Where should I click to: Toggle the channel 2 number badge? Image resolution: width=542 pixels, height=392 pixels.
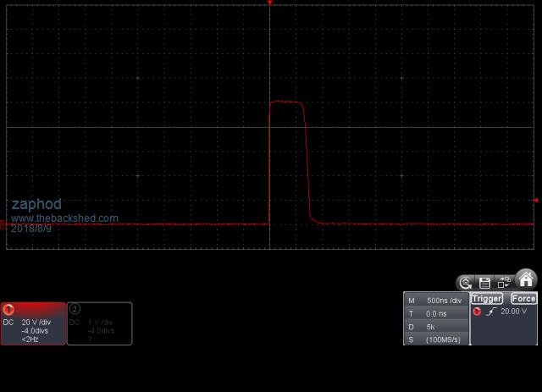point(75,310)
